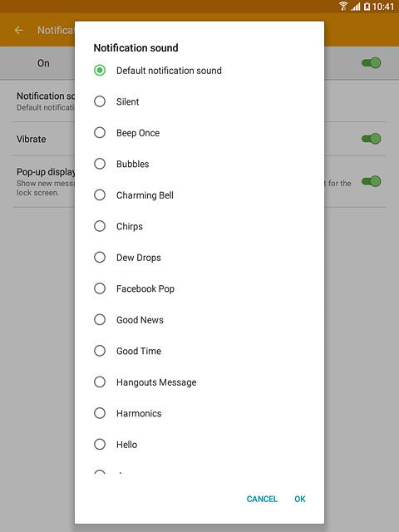Pick the Chirps notification sound

tap(100, 226)
